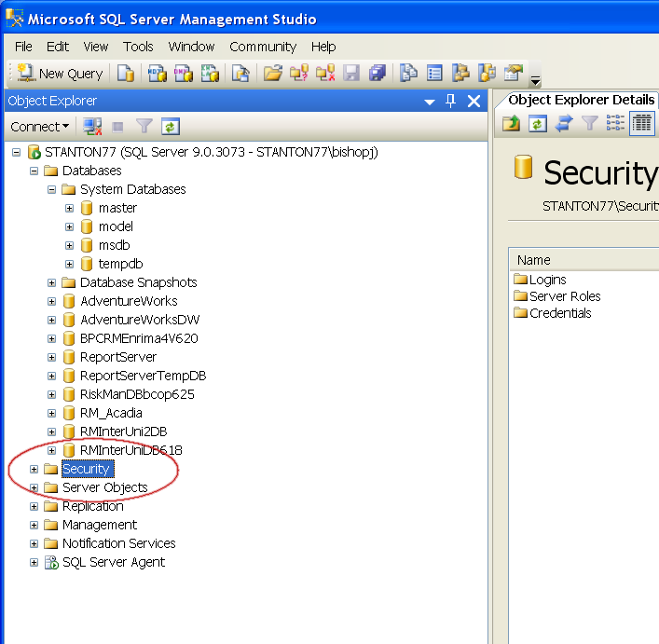
Task: Click the Analysis Services DMX Query icon
Action: click(x=184, y=73)
